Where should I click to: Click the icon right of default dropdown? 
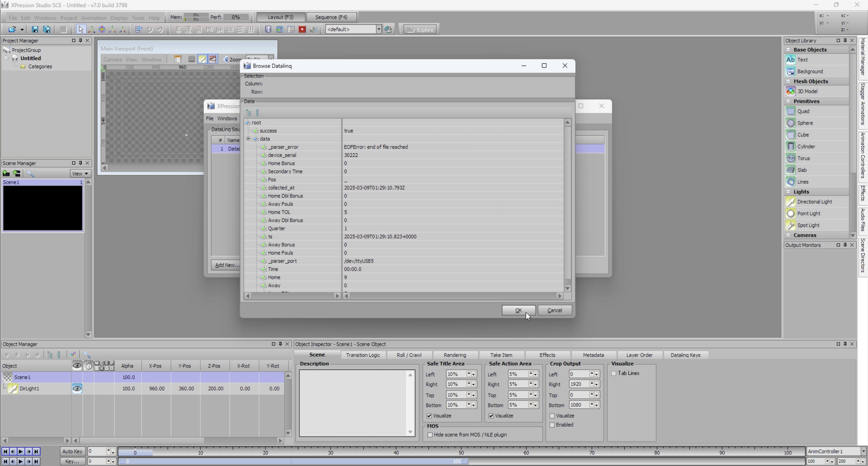[388, 29]
